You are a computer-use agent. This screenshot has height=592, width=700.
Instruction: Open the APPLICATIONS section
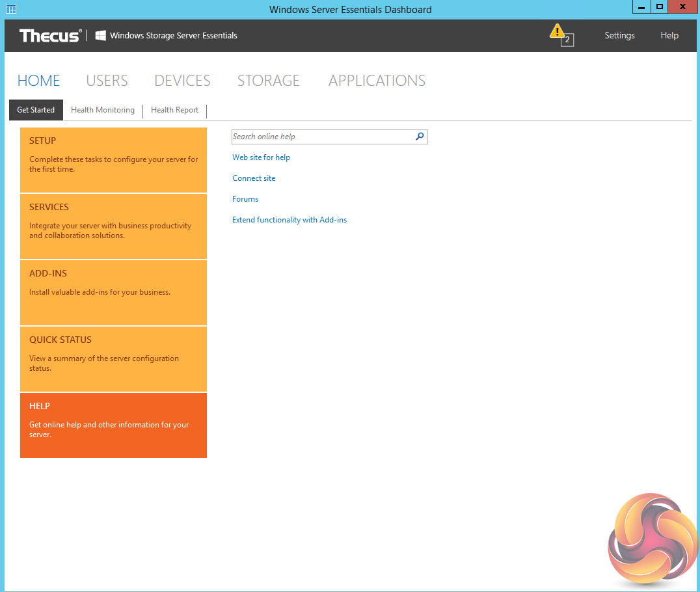pyautogui.click(x=377, y=81)
